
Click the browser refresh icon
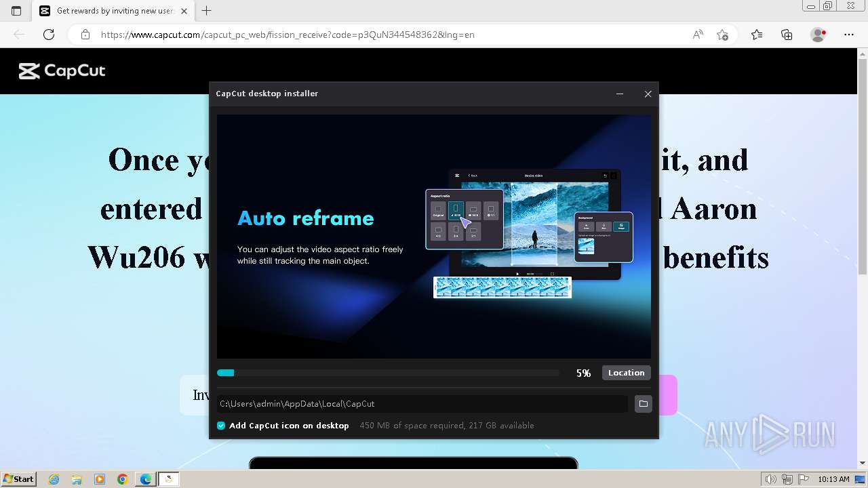(x=49, y=35)
